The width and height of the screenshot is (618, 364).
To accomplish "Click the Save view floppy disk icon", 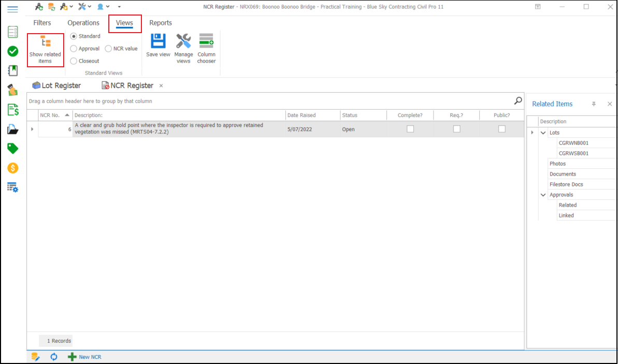I will (x=158, y=41).
